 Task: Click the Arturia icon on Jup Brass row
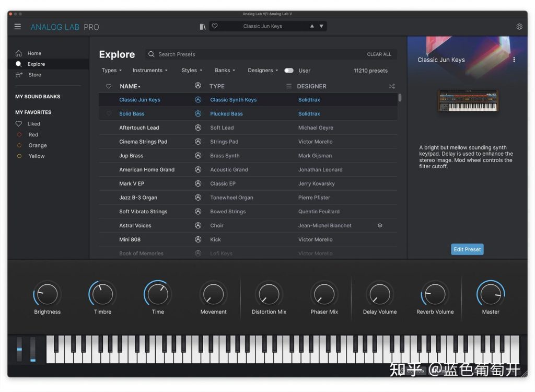[198, 156]
